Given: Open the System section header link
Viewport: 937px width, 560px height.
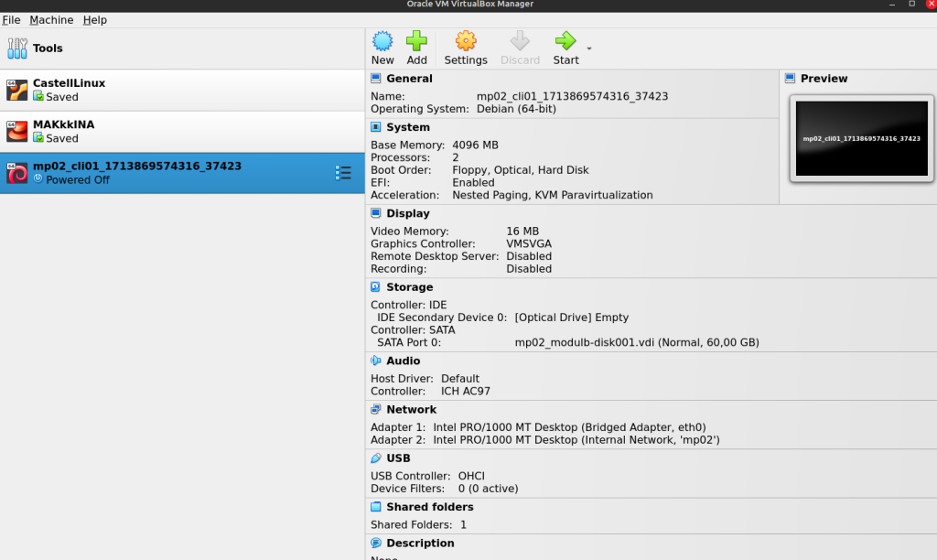Looking at the screenshot, I should [x=408, y=127].
